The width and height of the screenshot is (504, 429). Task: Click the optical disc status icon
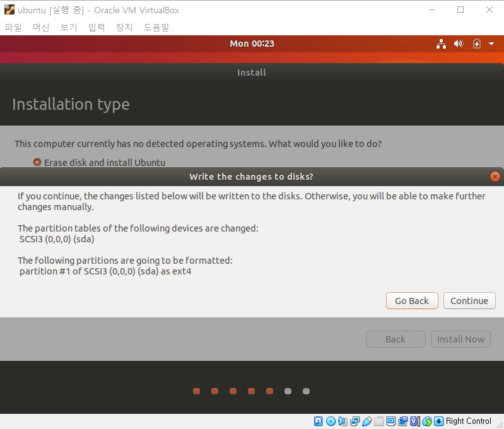[331, 421]
